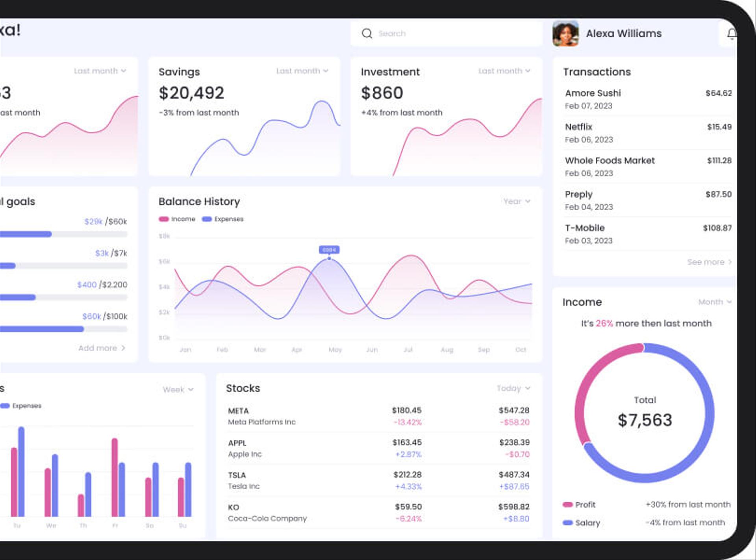The width and height of the screenshot is (756, 560).
Task: Open notifications bell icon
Action: [x=732, y=34]
